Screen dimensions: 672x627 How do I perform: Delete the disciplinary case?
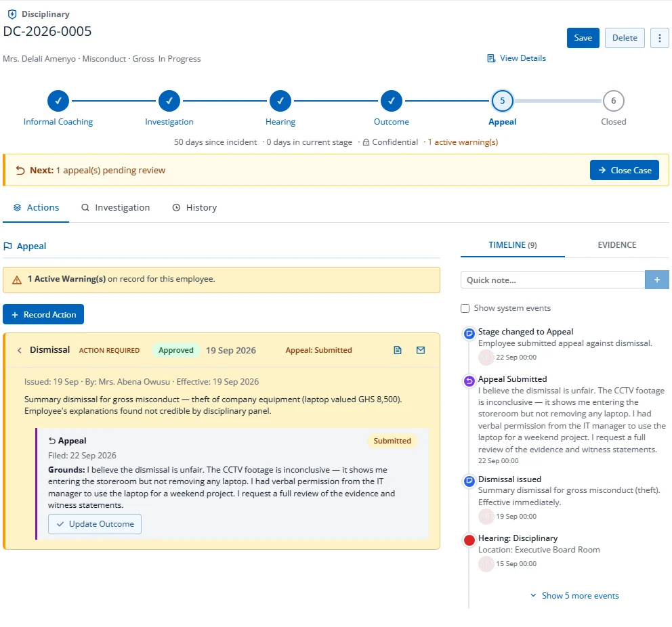pyautogui.click(x=625, y=38)
